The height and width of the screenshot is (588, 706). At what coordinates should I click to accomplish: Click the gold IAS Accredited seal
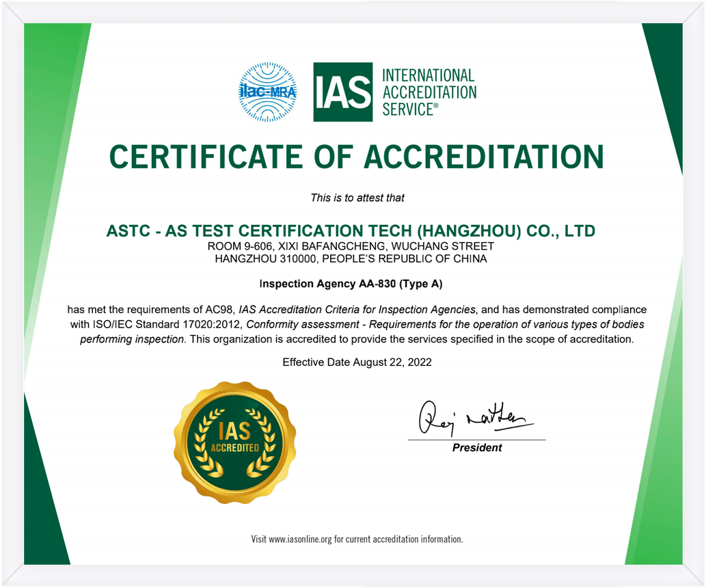[x=235, y=442]
